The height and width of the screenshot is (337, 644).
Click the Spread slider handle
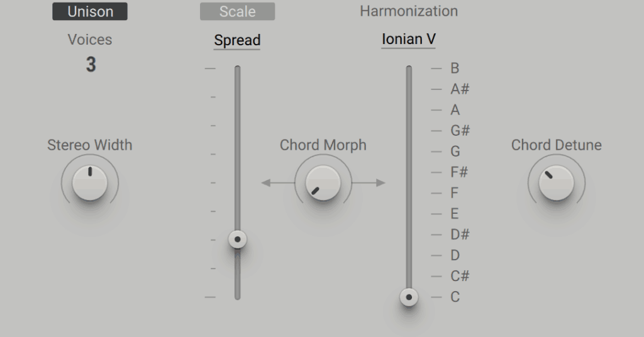pyautogui.click(x=237, y=240)
